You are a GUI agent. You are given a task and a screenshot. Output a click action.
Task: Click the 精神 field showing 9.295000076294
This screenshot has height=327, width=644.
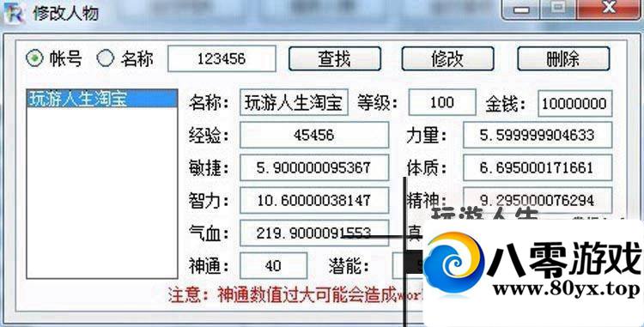point(538,200)
